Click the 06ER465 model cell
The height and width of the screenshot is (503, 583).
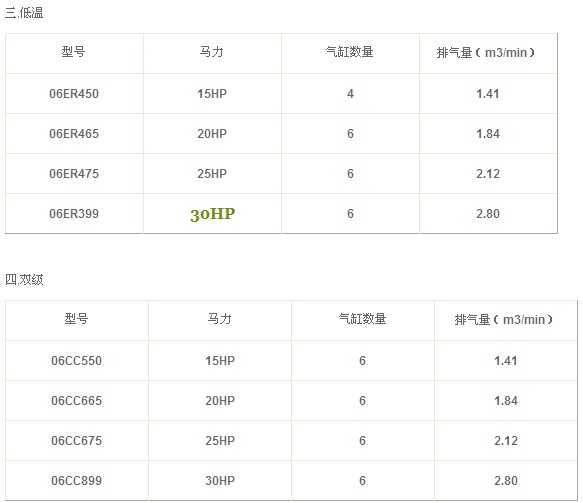click(x=74, y=134)
